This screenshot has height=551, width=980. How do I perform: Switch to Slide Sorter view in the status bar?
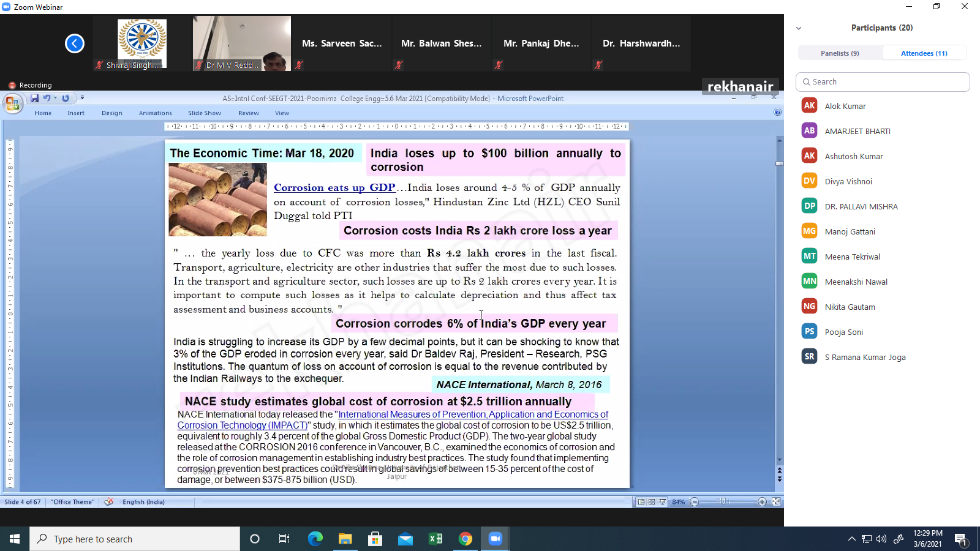[x=652, y=502]
